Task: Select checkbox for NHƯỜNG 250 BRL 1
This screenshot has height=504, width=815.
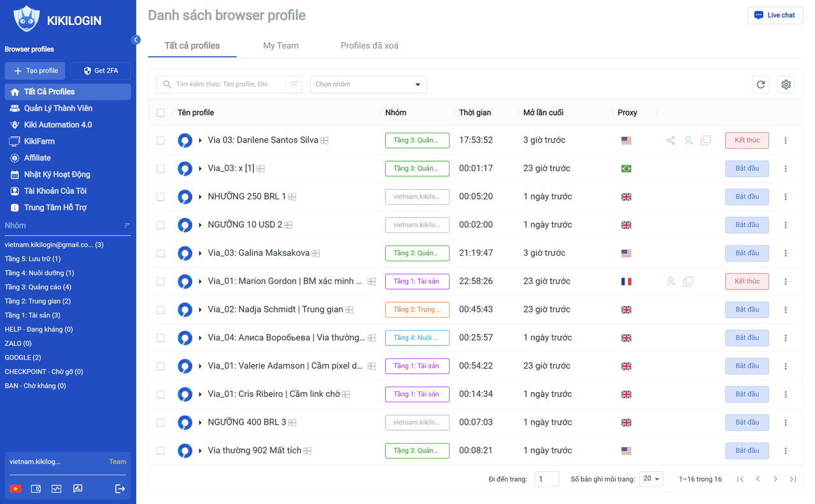Action: pos(160,197)
